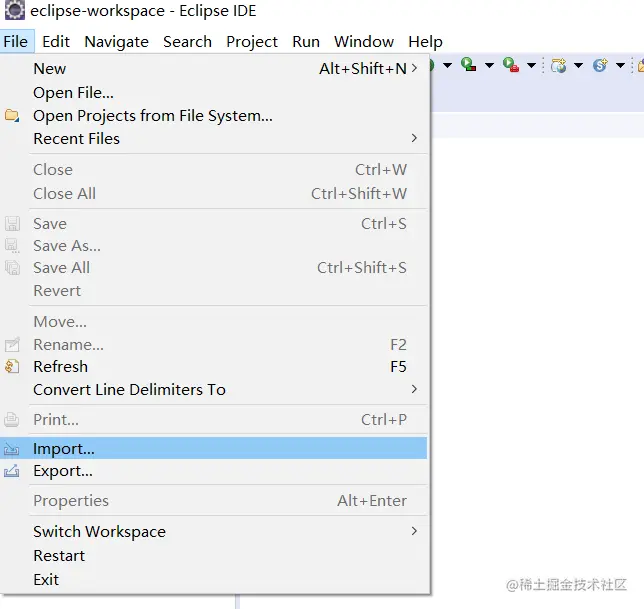Open the Search menu
Viewport: 644px width, 609px height.
[187, 41]
